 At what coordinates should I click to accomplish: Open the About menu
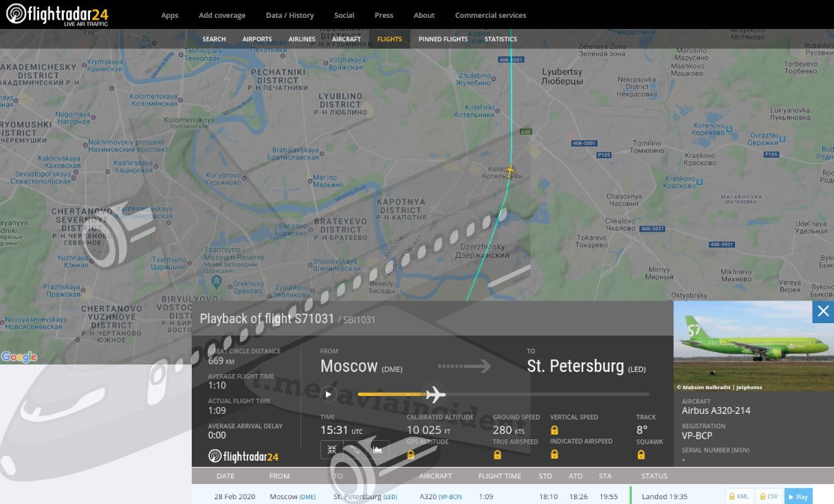(424, 15)
